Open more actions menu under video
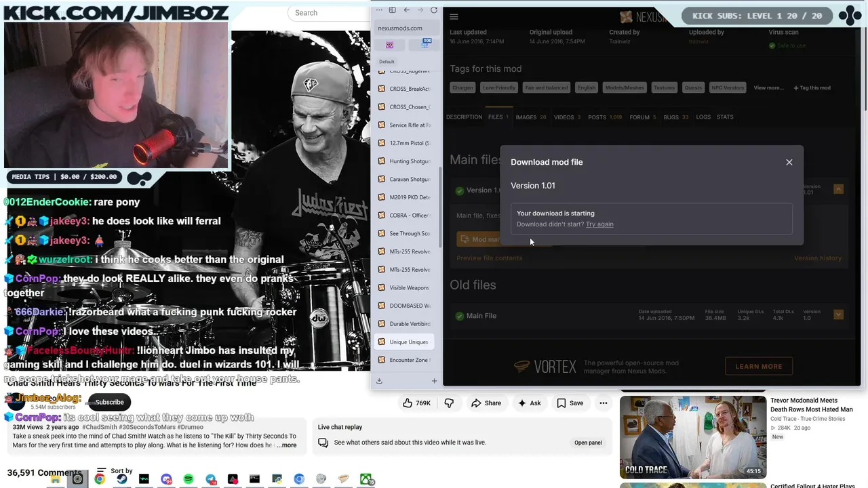The image size is (868, 488). click(x=603, y=403)
